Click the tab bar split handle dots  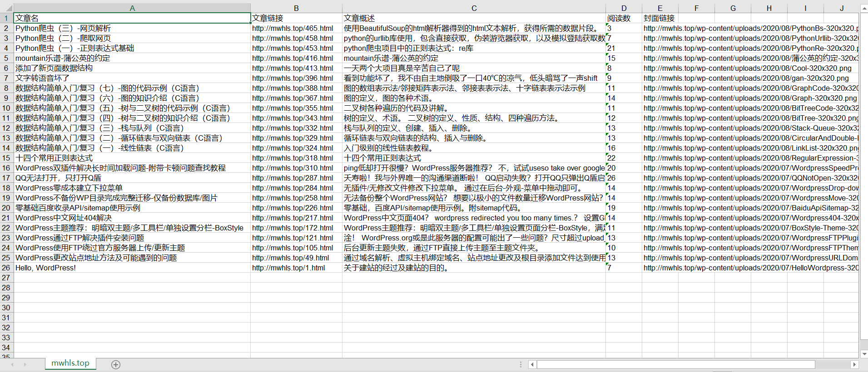click(x=521, y=364)
